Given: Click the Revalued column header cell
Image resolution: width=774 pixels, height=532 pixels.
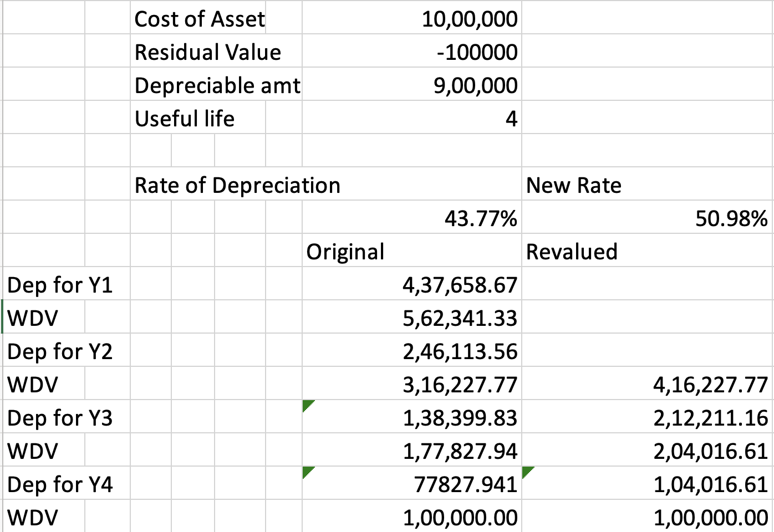Looking at the screenshot, I should click(571, 252).
